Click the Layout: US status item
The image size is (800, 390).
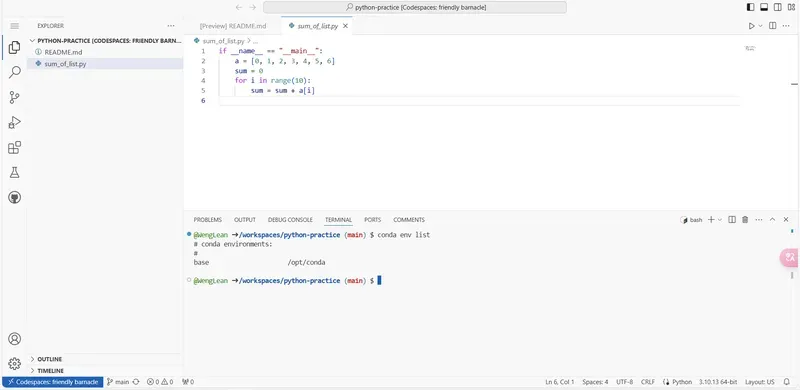pos(760,382)
